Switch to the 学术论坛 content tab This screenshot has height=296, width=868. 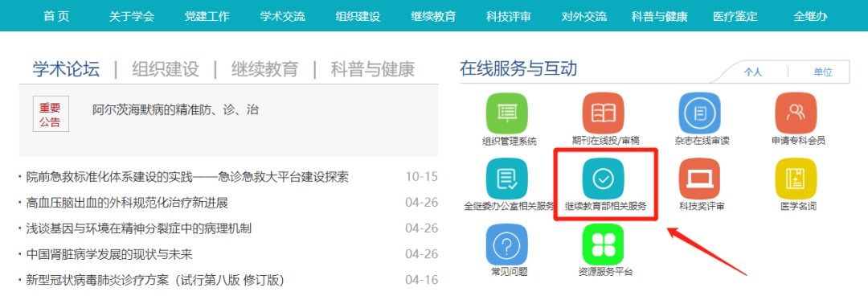[66, 69]
